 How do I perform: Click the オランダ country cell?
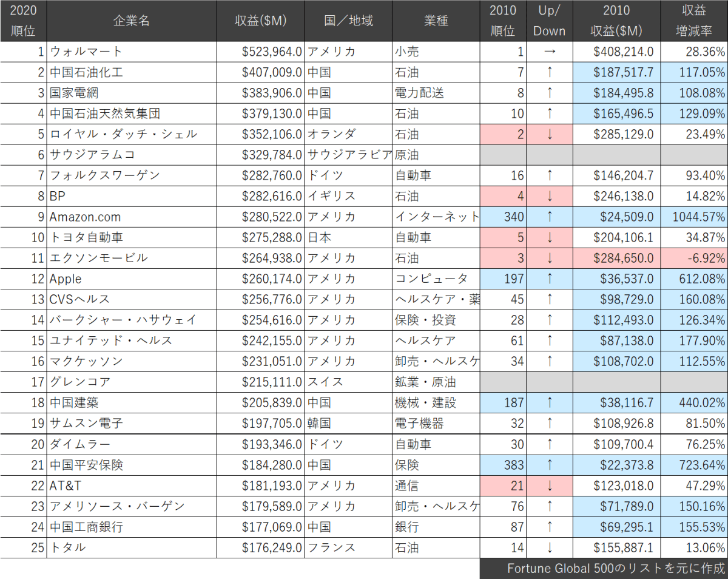(349, 134)
